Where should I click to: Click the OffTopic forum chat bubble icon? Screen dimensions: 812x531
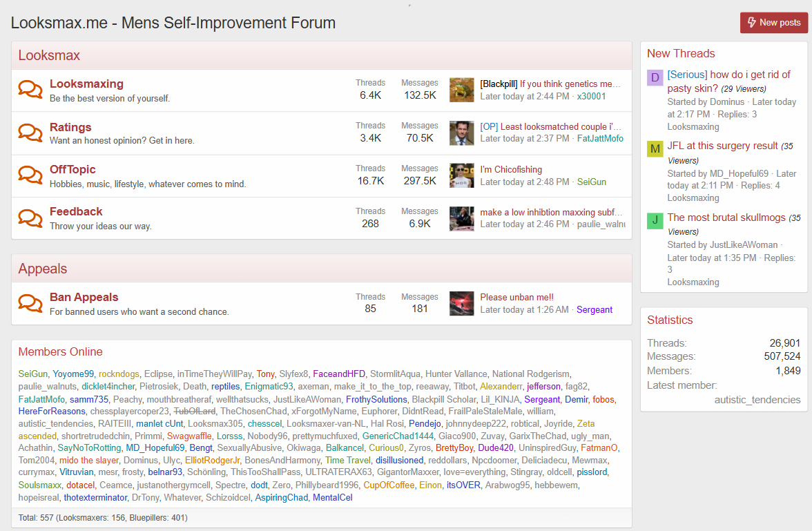pyautogui.click(x=30, y=175)
